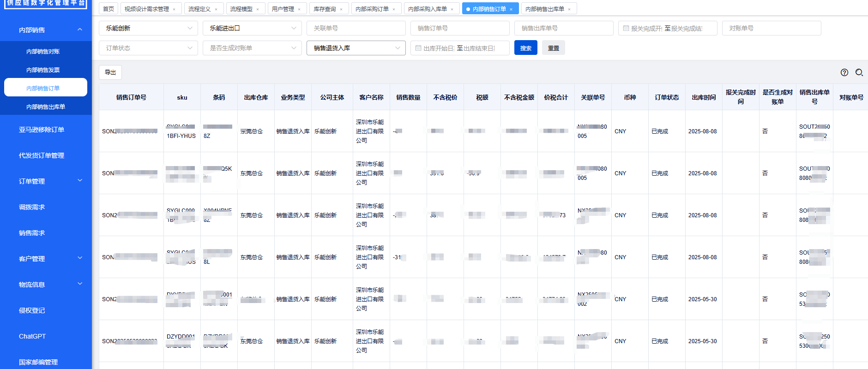The image size is (868, 369).
Task: Focus the 关联单号 input field
Action: pos(356,28)
